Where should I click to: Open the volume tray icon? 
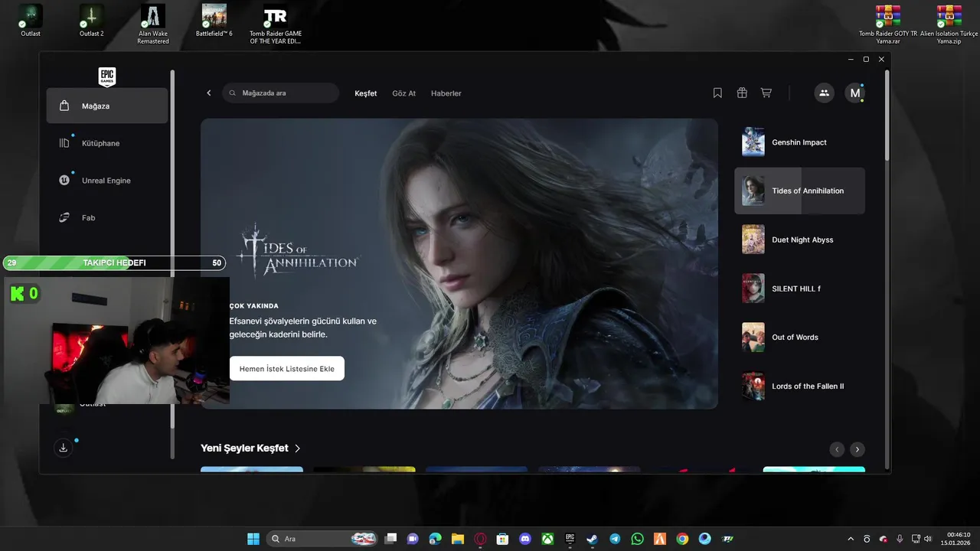point(928,539)
